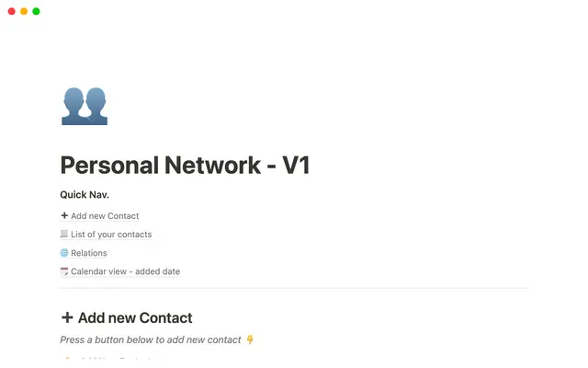Maximize the window with the green button

[x=36, y=11]
